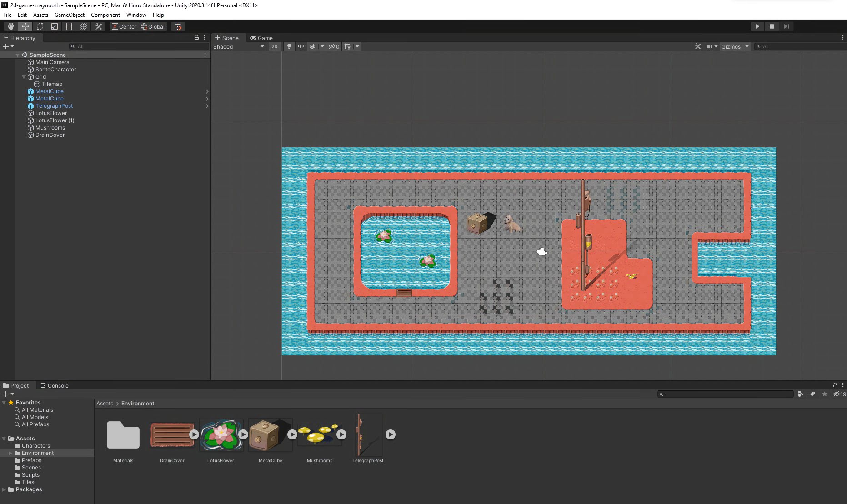The image size is (847, 504).
Task: Select the combined Transform tool
Action: tap(83, 26)
